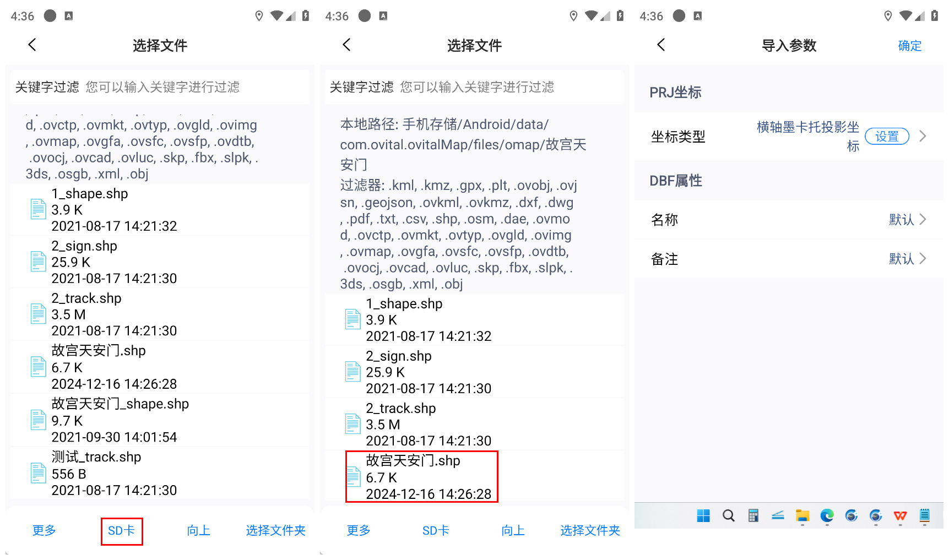Screen dimensions: 949x560
Task: Tap 更多 in the middle screen's bottom bar
Action: (359, 530)
